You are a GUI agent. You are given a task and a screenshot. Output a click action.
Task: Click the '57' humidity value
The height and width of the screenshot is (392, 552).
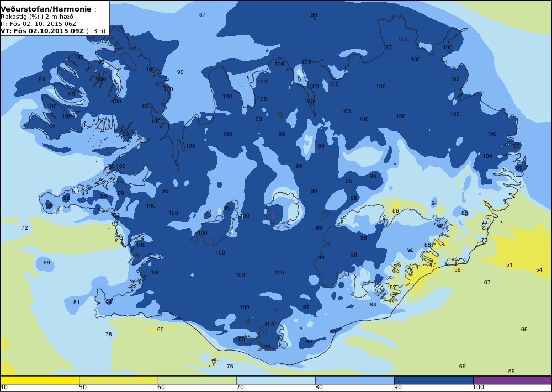click(393, 287)
